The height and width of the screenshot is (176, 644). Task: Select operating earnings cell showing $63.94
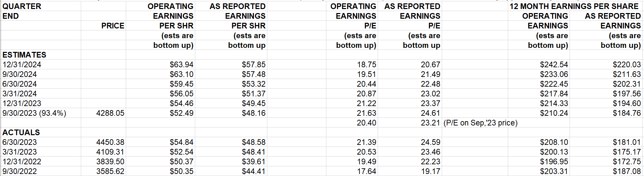tap(181, 65)
